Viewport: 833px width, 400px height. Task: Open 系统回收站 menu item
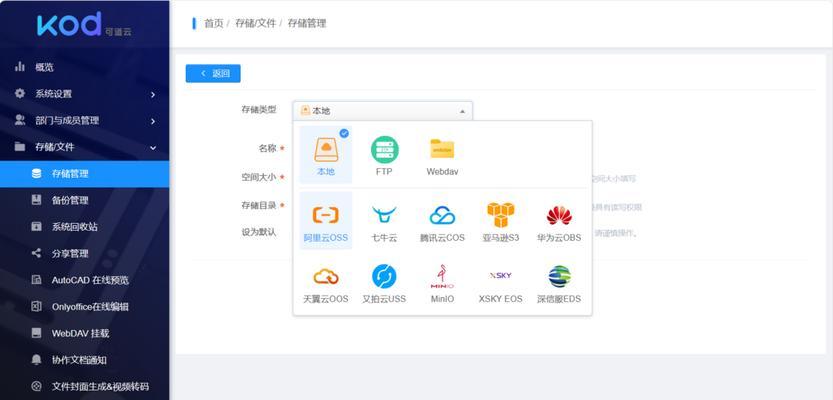(x=85, y=226)
